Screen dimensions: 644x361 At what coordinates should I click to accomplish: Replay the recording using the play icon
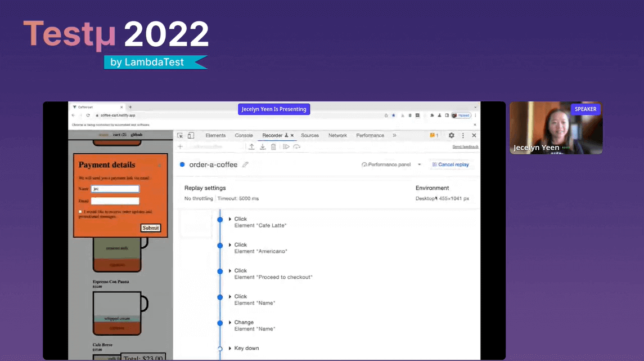[287, 146]
